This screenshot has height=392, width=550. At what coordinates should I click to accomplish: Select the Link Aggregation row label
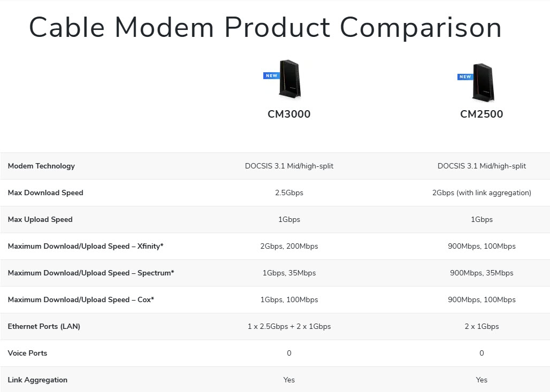[x=37, y=380]
